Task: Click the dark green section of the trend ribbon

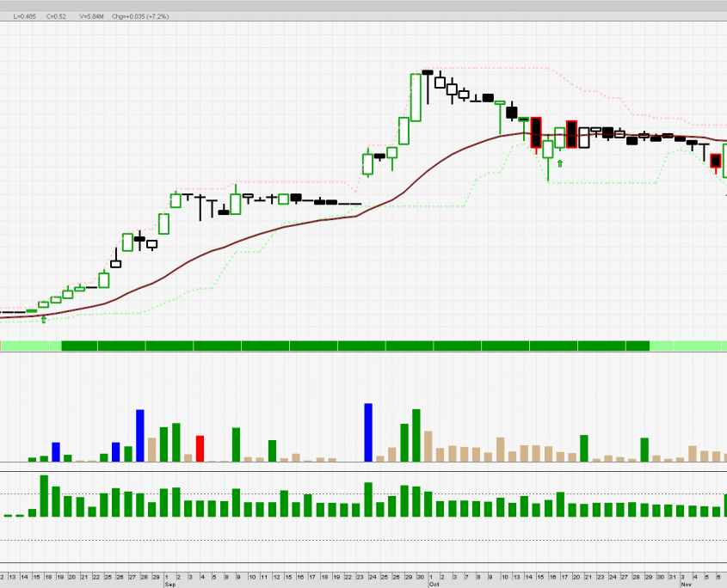Action: tap(344, 346)
